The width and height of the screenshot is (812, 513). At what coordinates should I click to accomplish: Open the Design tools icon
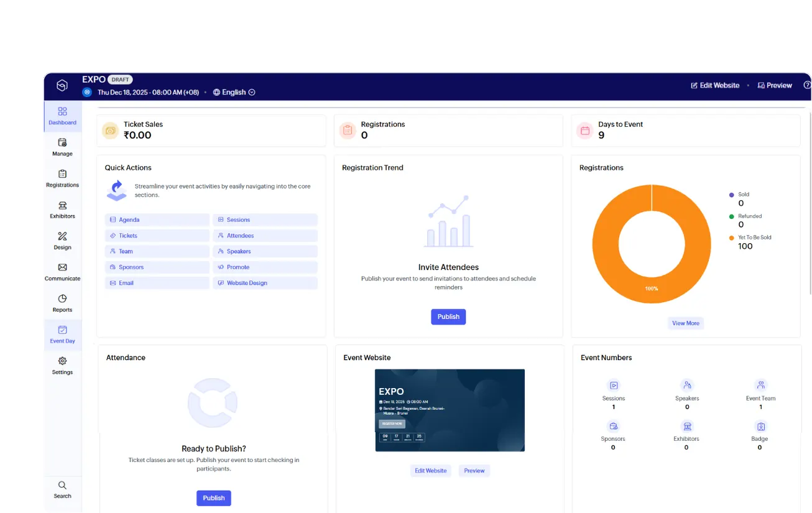pyautogui.click(x=62, y=241)
